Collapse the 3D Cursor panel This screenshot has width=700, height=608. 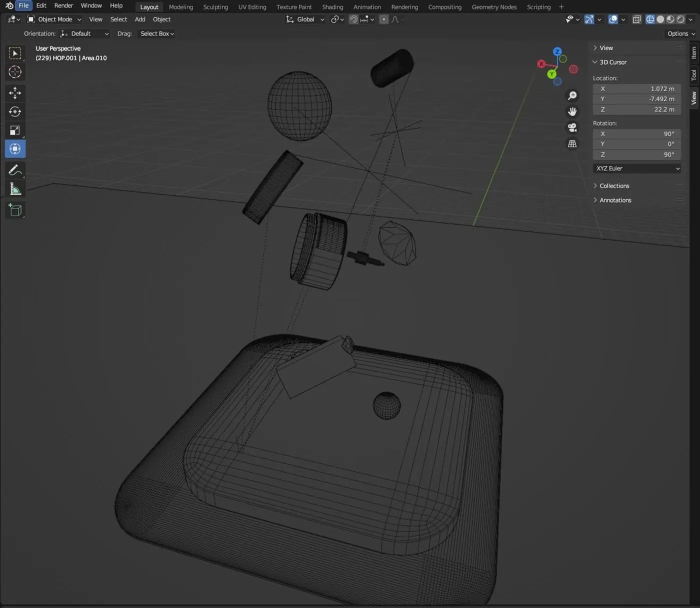(612, 62)
